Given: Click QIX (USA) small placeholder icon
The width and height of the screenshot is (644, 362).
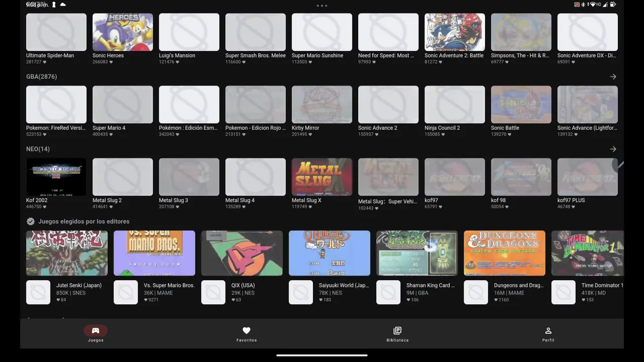Looking at the screenshot, I should [x=213, y=292].
